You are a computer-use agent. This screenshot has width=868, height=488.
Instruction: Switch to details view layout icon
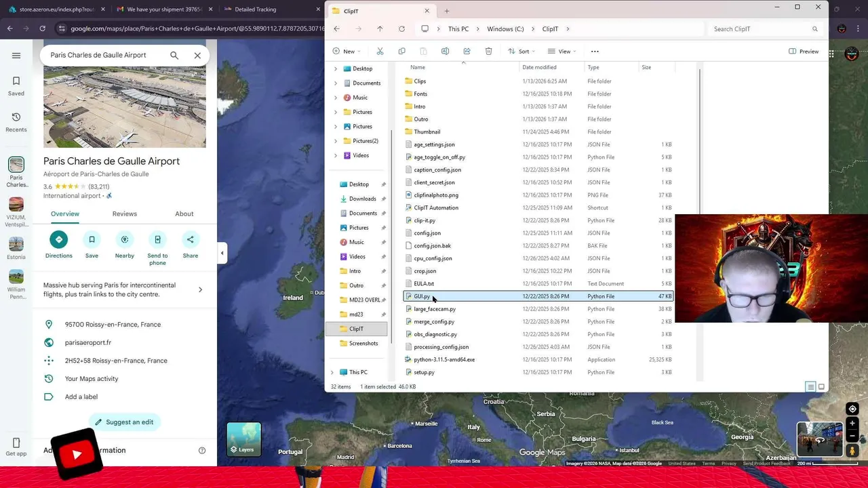pos(810,386)
